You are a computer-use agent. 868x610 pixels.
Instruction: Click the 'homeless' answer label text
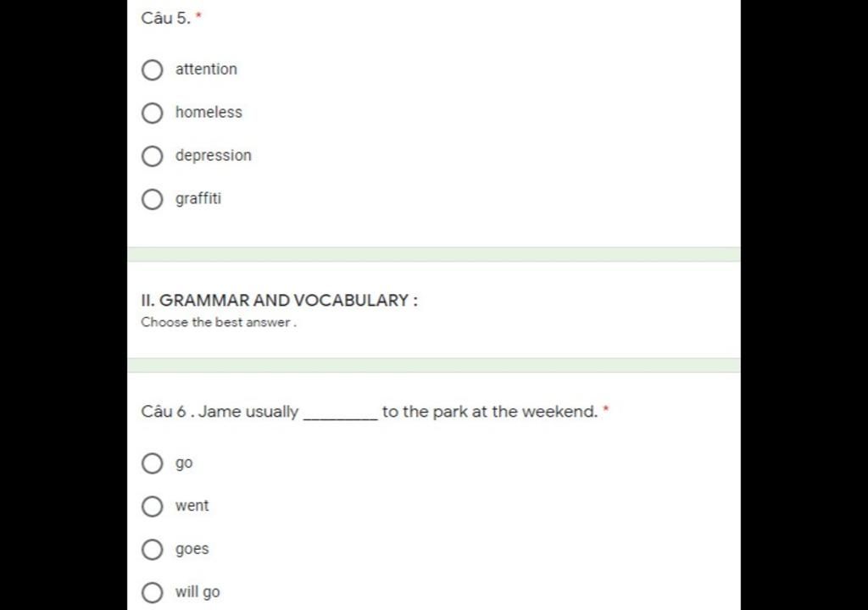[209, 113]
